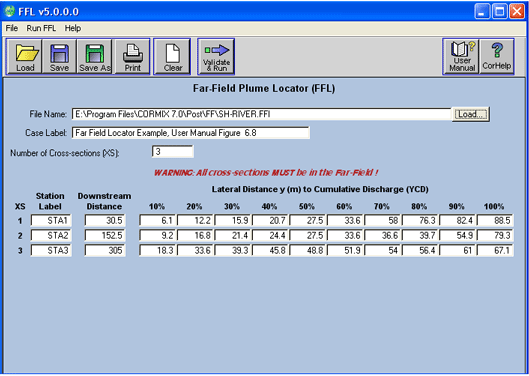Screen dimensions: 529x376
Task: Click the Number of Cross-sections field
Action: tap(172, 152)
